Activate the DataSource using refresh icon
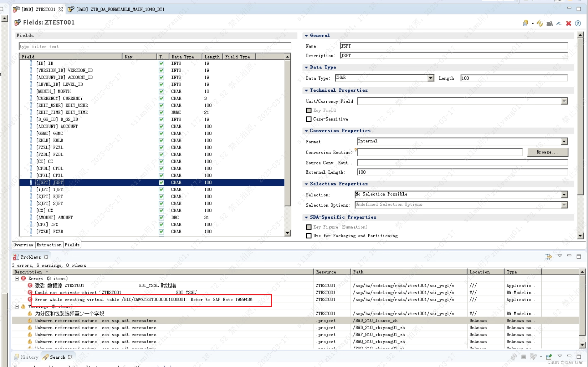Viewport: 588px width, 367px height. coord(540,23)
